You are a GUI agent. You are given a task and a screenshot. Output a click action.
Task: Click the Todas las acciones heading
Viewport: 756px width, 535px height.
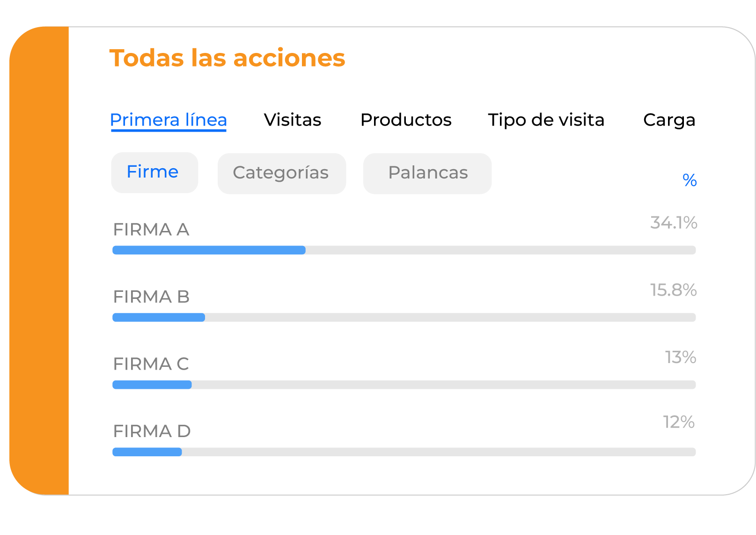pos(227,58)
